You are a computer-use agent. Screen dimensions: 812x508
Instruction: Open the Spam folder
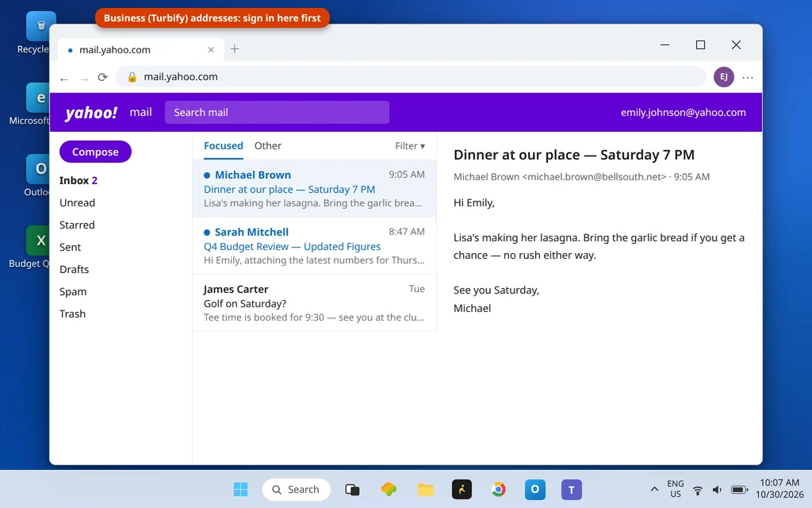click(x=73, y=292)
